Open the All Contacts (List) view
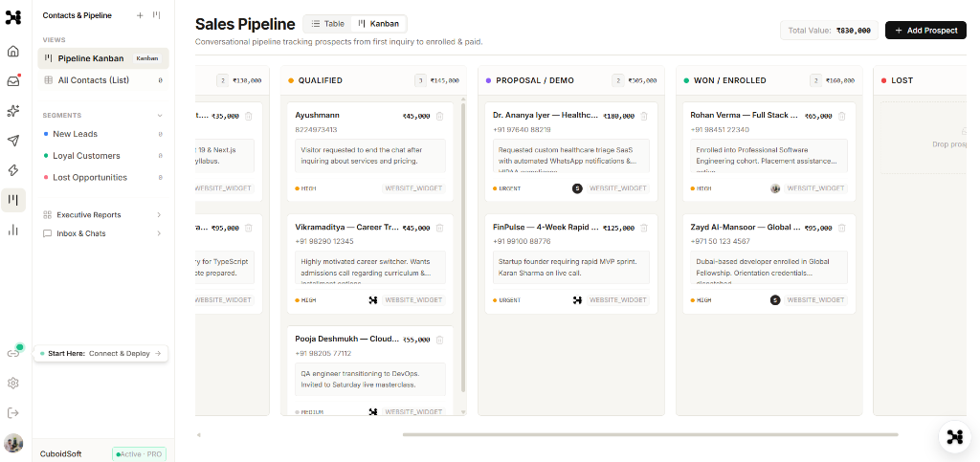This screenshot has height=462, width=980. tap(103, 80)
